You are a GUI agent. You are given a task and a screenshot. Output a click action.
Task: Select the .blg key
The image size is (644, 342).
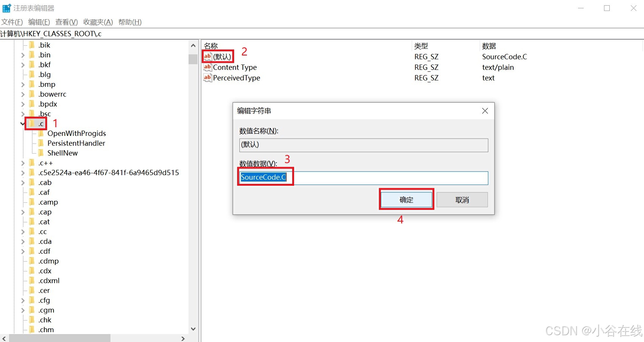pyautogui.click(x=44, y=74)
